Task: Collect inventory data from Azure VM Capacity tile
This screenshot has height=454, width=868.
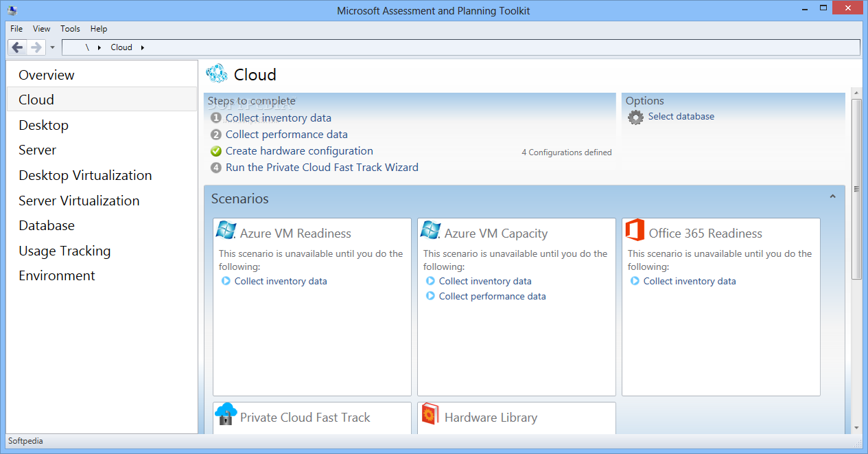Action: [485, 281]
